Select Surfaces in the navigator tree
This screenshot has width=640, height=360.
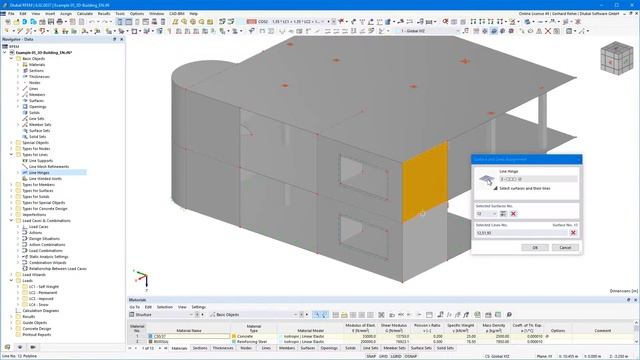(x=36, y=100)
